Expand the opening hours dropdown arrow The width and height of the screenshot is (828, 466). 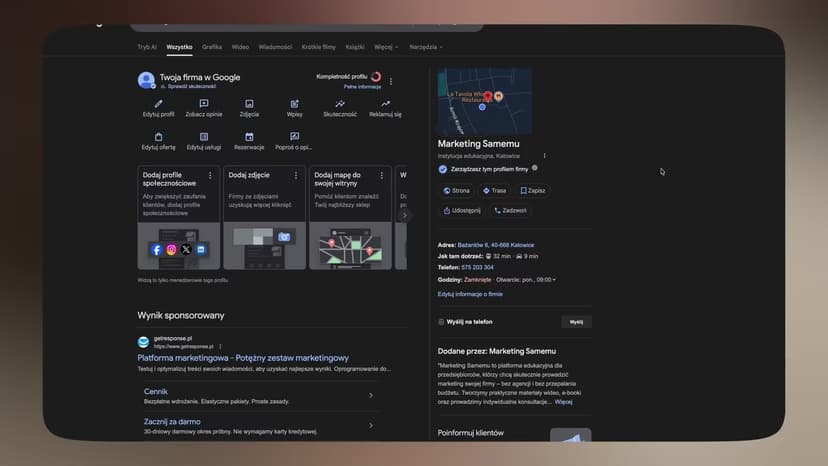554,280
